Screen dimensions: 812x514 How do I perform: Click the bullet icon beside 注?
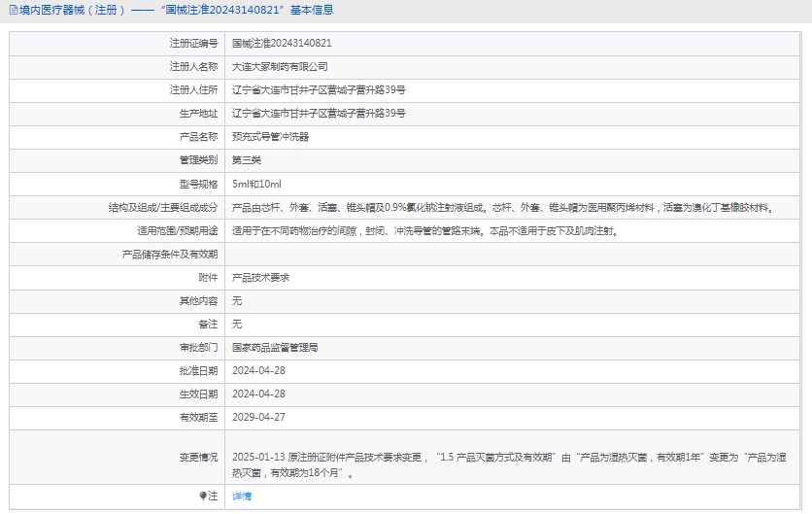point(203,496)
